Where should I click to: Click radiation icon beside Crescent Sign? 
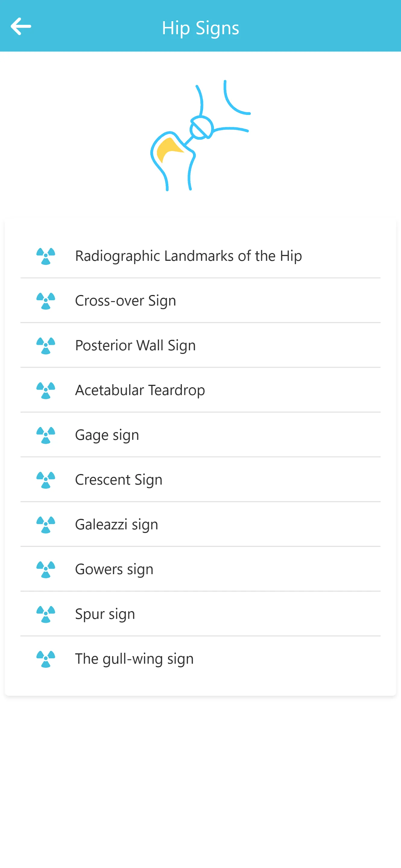tap(46, 480)
